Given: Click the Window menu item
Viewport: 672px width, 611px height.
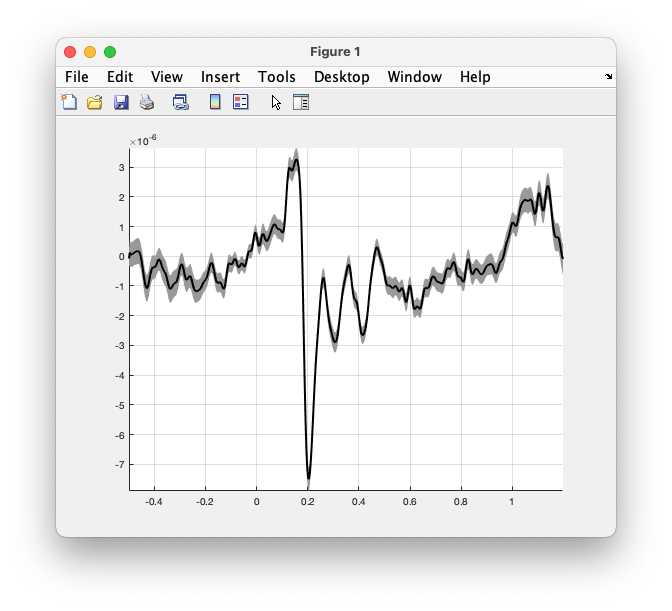Looking at the screenshot, I should tap(414, 77).
